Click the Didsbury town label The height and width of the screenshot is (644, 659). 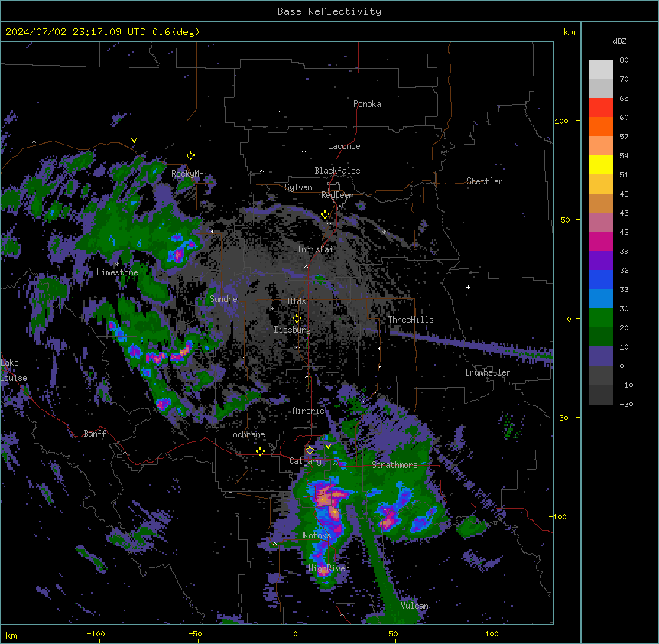point(293,330)
